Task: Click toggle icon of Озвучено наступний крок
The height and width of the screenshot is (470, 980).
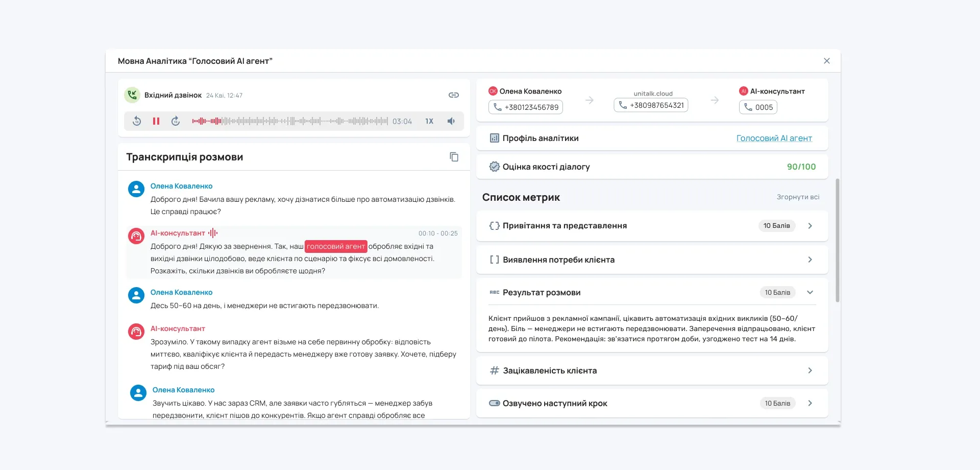Action: [x=494, y=403]
